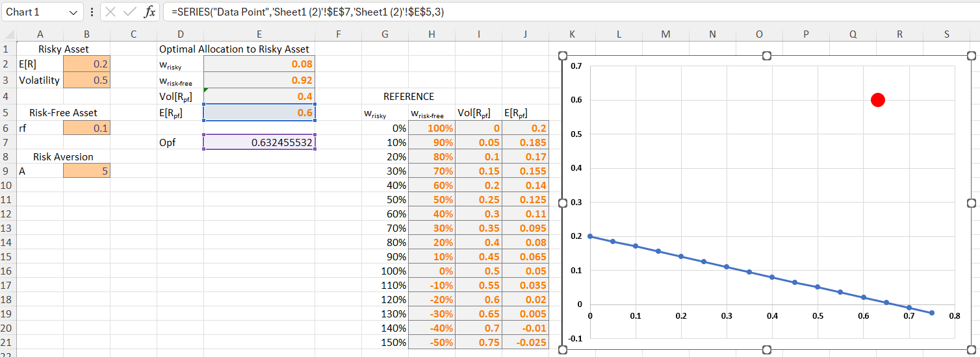The image size is (980, 357).
Task: Click the Enter checkmark icon in the formula bar
Action: coord(131,12)
